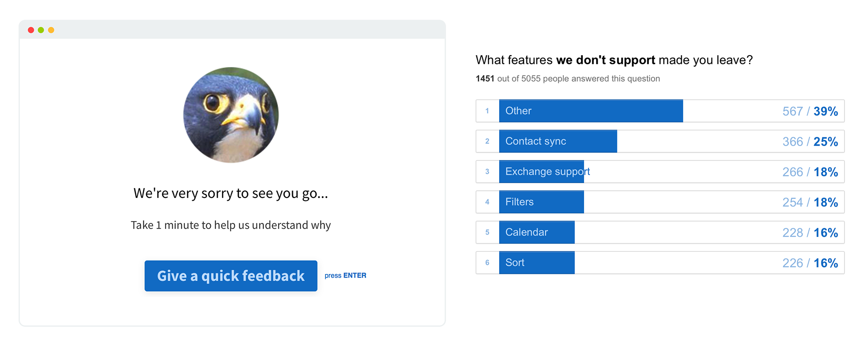Viewport: 868px width, 349px height.
Task: Click the 1451 answered count text
Action: [x=568, y=79]
